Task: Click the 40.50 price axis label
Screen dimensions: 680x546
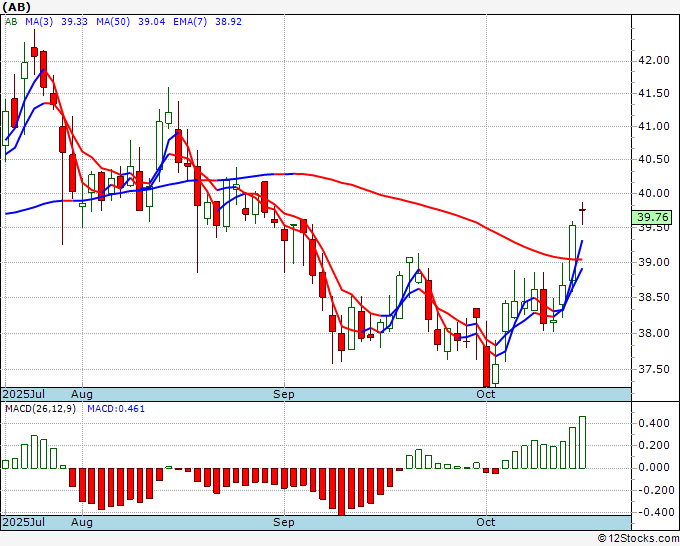Action: 654,159
